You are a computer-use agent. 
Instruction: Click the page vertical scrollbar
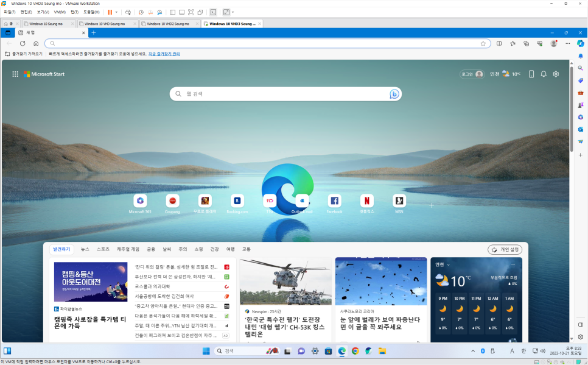(x=572, y=109)
